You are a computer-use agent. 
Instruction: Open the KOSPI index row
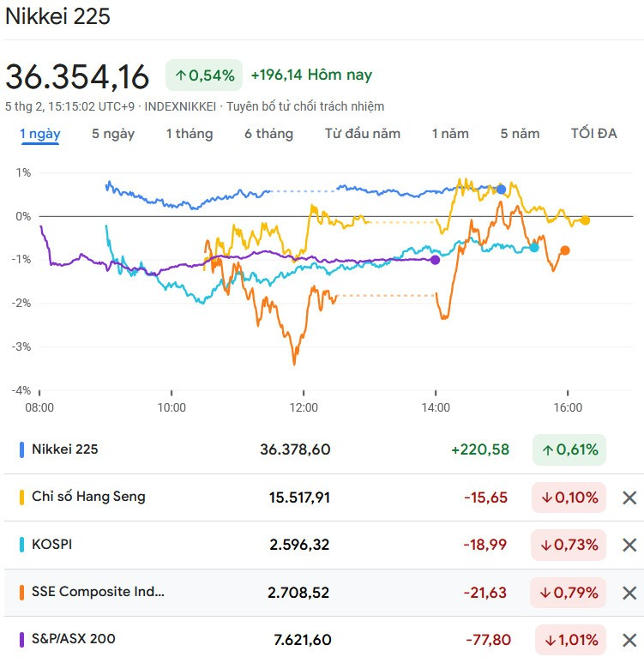coord(324,545)
